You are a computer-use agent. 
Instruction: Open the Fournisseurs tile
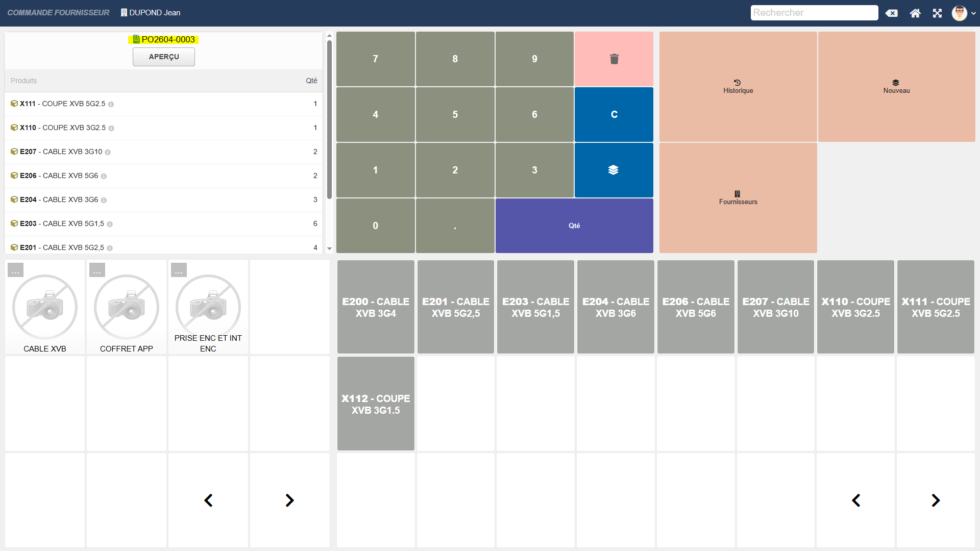tap(738, 198)
